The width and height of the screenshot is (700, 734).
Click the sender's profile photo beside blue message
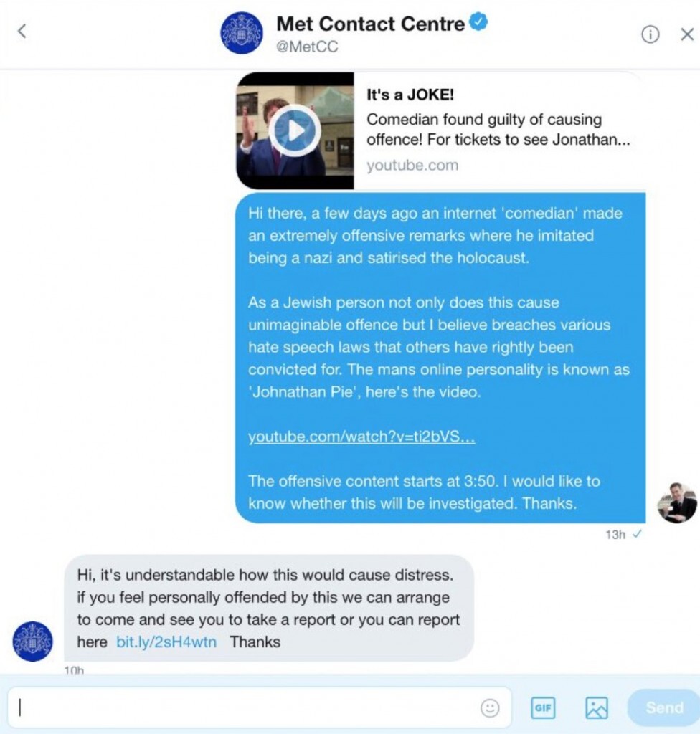(x=677, y=502)
